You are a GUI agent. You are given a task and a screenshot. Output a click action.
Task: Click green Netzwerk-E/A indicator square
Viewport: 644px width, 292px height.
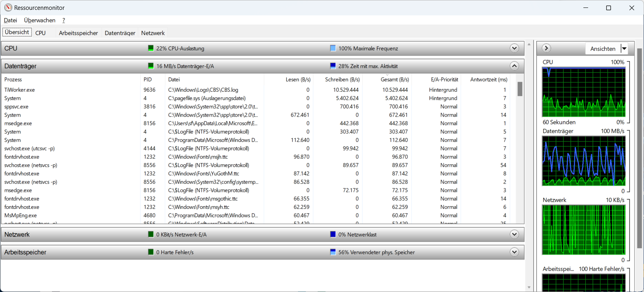tap(151, 234)
